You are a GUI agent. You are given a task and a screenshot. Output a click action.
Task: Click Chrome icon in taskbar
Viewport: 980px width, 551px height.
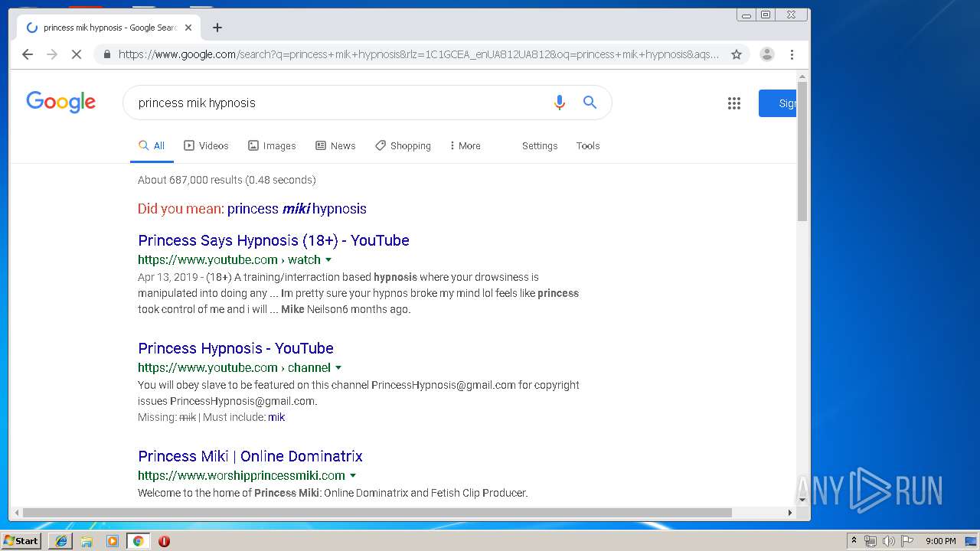click(x=138, y=541)
